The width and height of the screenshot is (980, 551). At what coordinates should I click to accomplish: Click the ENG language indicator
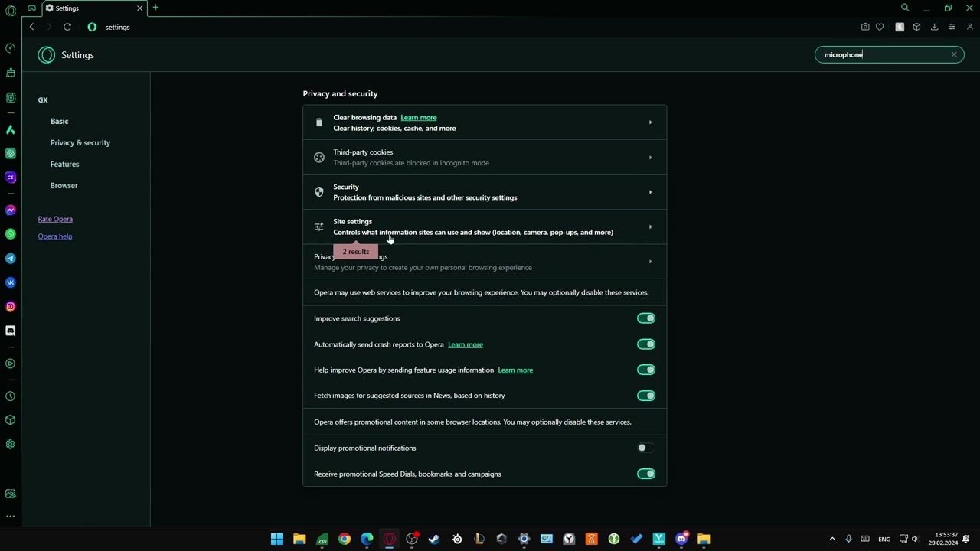(884, 539)
